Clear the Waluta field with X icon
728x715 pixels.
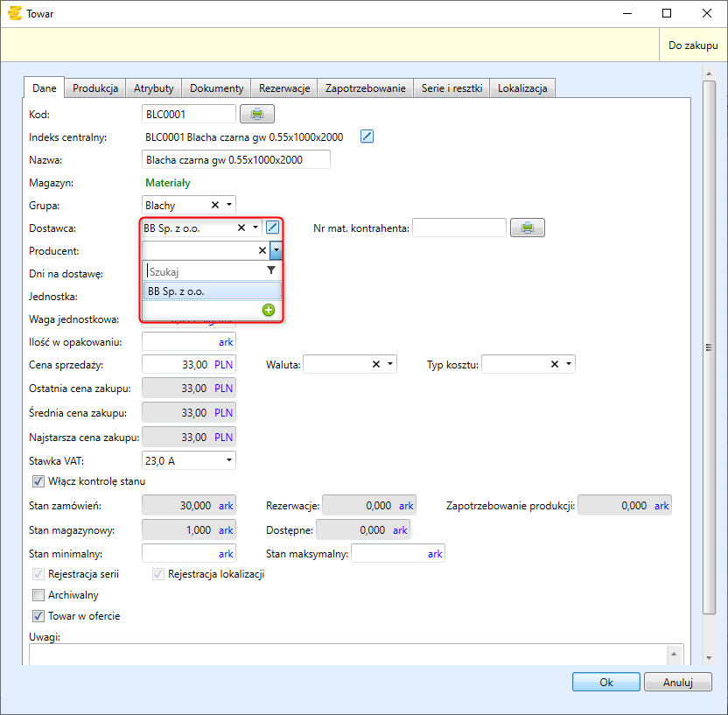[376, 364]
